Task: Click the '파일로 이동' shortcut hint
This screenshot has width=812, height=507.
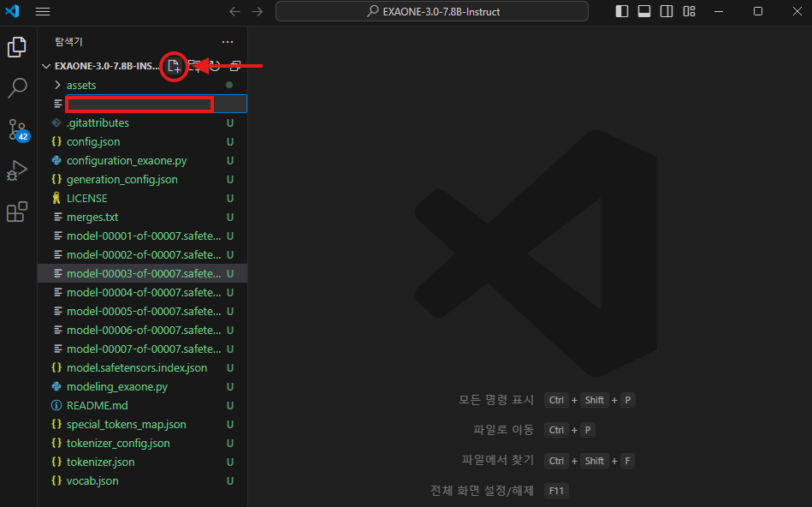Action: point(503,430)
